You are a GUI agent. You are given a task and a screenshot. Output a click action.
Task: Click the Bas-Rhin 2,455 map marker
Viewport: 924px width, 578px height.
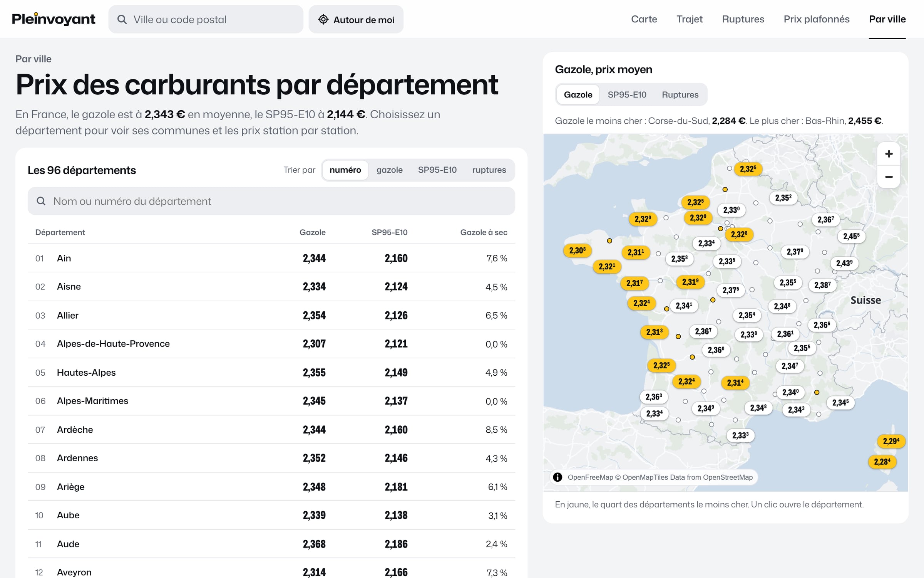(x=851, y=236)
